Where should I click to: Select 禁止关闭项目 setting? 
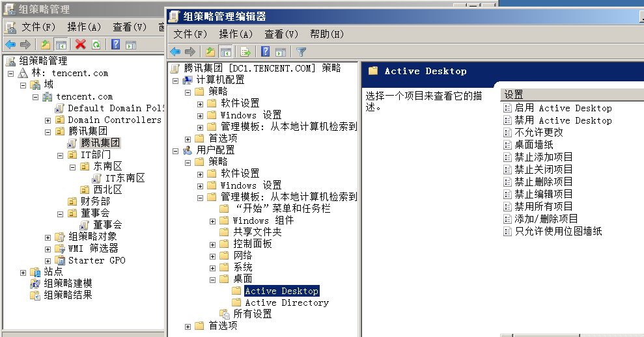(x=543, y=170)
